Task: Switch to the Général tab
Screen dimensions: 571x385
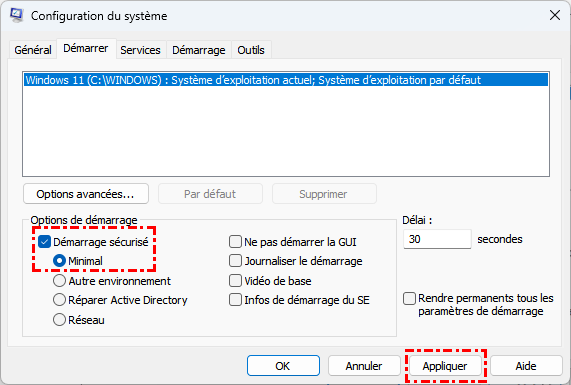Action: (x=33, y=50)
